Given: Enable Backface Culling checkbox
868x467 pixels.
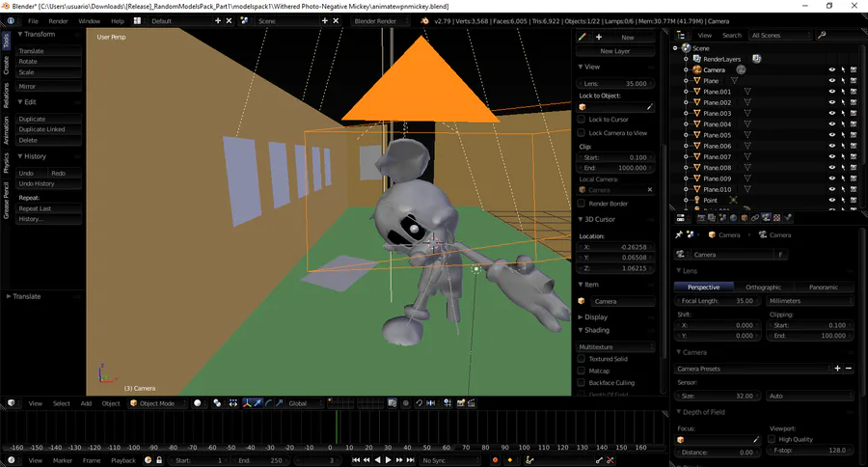Looking at the screenshot, I should [582, 382].
